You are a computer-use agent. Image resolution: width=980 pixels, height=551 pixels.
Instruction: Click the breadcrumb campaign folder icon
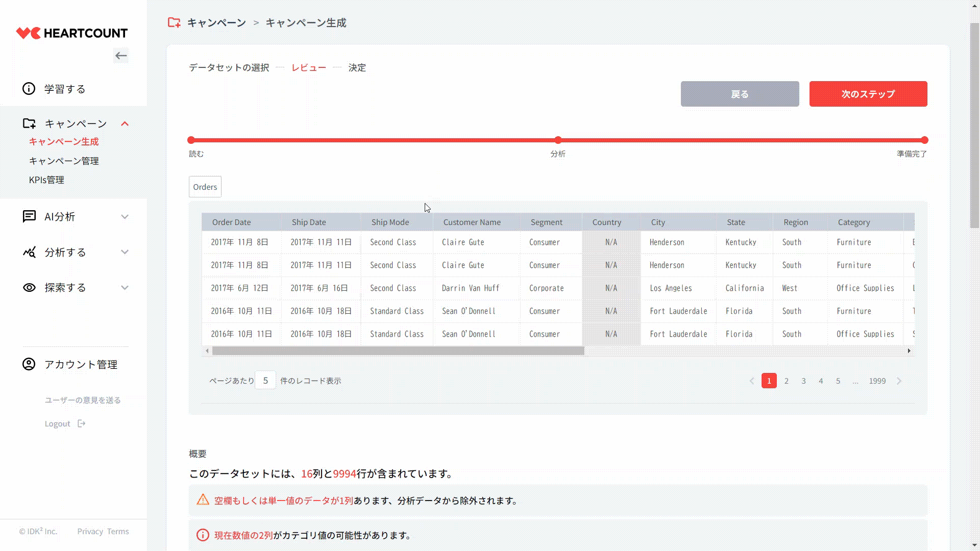pos(174,22)
